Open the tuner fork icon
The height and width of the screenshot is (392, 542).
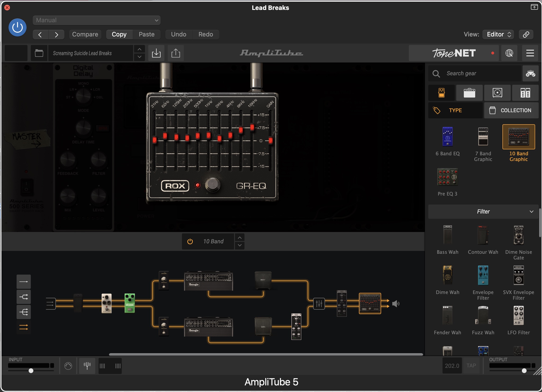pyautogui.click(x=87, y=366)
